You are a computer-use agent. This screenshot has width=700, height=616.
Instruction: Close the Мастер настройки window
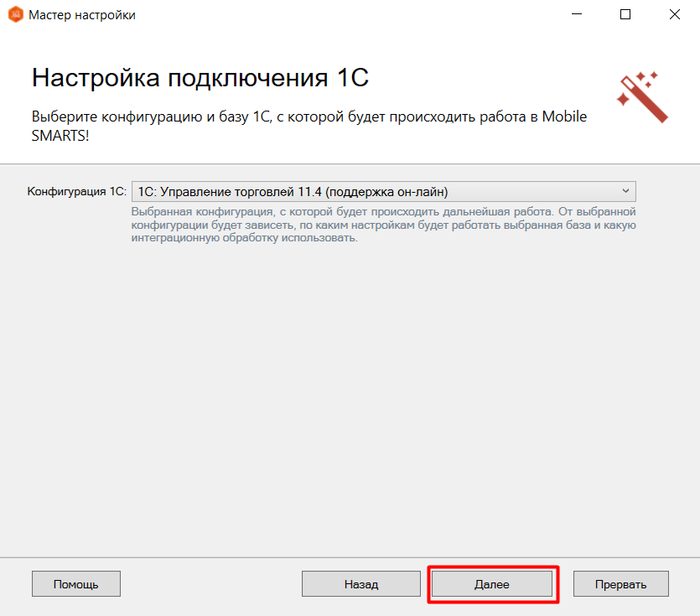pos(675,14)
